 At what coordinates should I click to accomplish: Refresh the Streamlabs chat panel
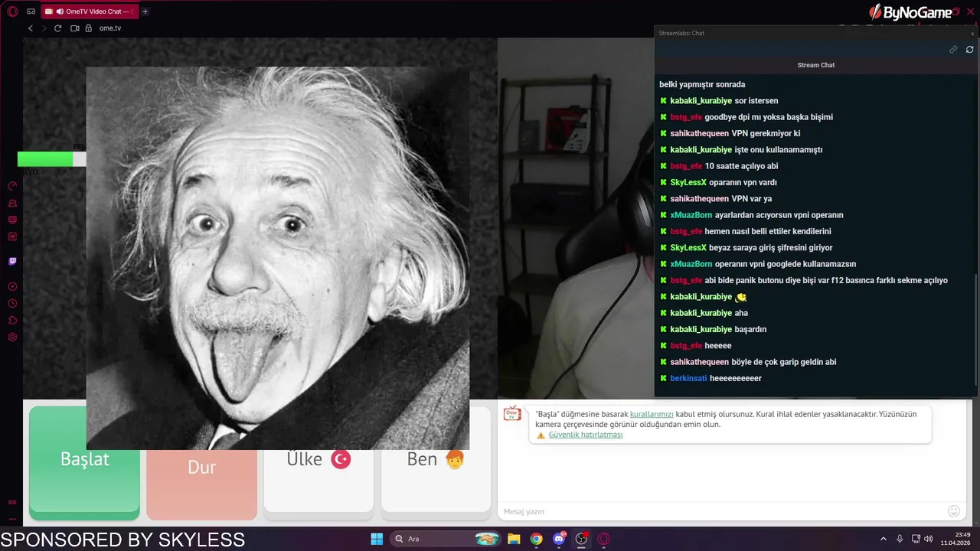click(x=969, y=49)
